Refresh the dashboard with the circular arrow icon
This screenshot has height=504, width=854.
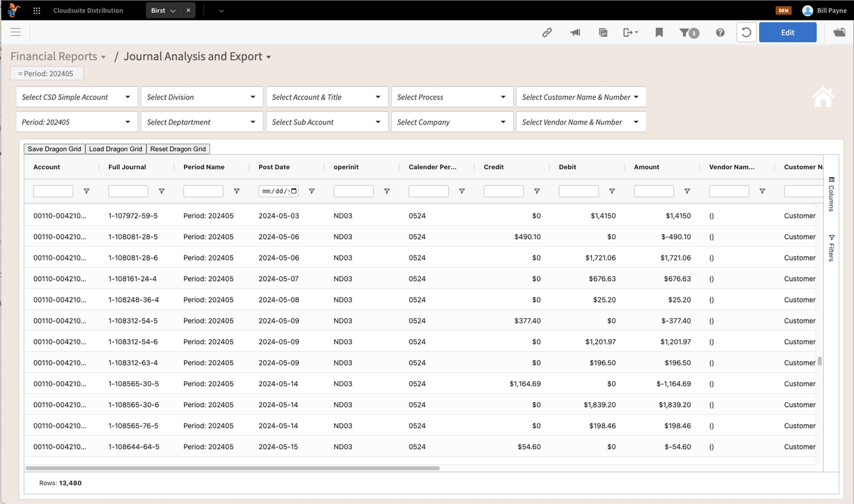click(x=746, y=32)
